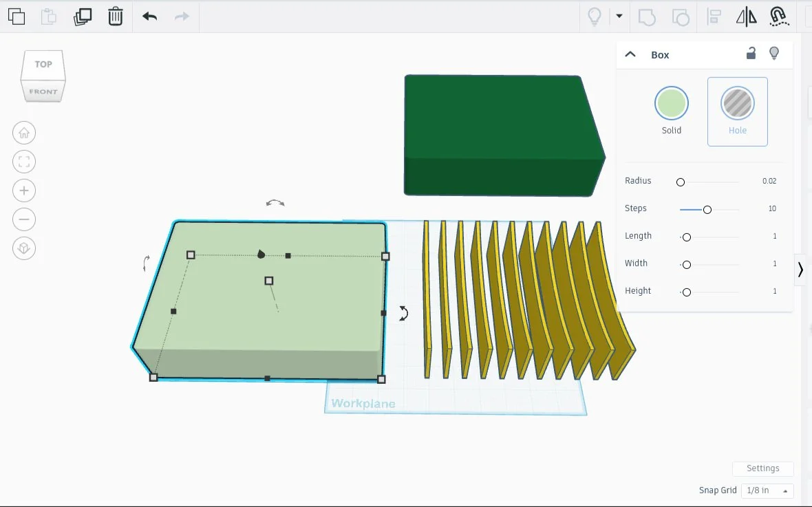Hide the selected shape via lightbulb
Viewport: 812px width, 507px height.
(x=774, y=53)
